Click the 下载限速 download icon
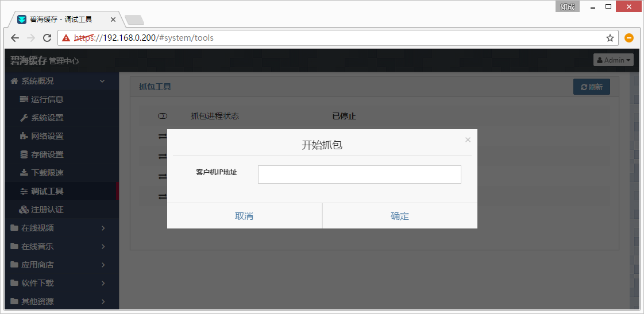Screen dimensions: 644x314 [24, 173]
